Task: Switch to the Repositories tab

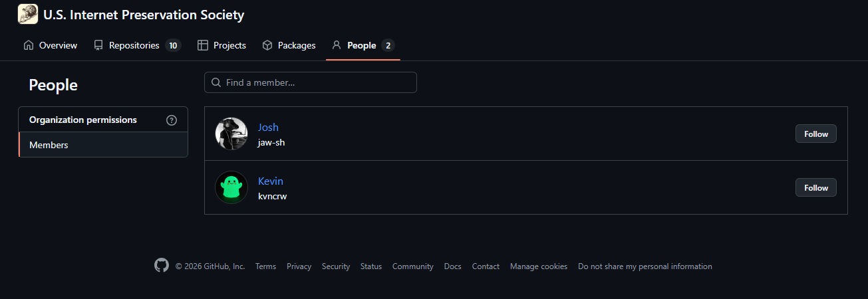Action: coord(136,45)
